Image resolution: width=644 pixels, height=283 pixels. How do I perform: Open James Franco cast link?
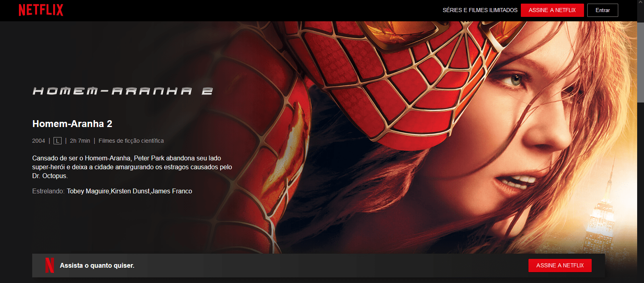[172, 191]
